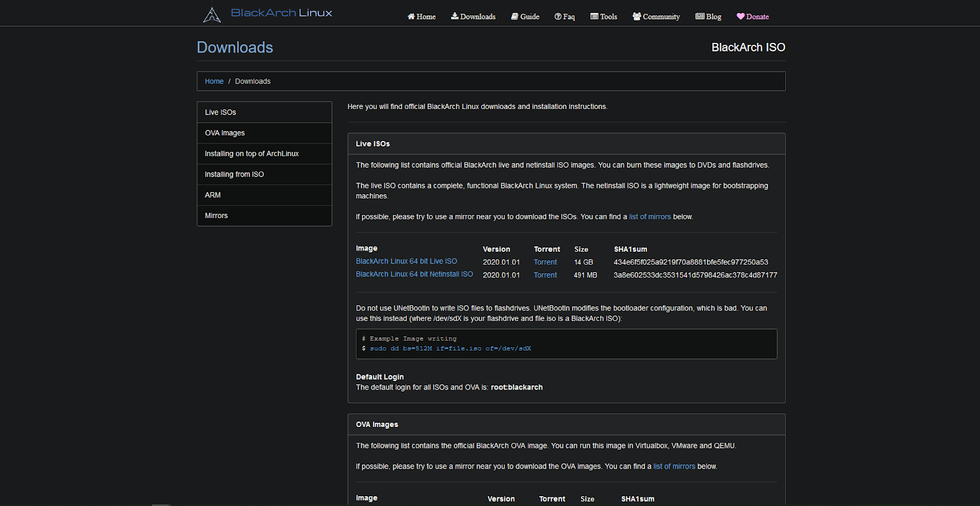Click the Tools icon in navbar
980x506 pixels.
click(594, 17)
